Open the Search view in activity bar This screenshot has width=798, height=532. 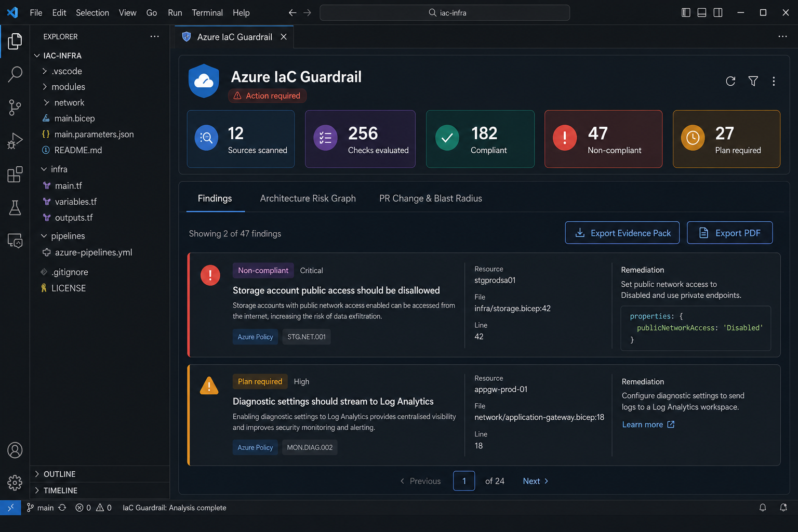tap(15, 74)
